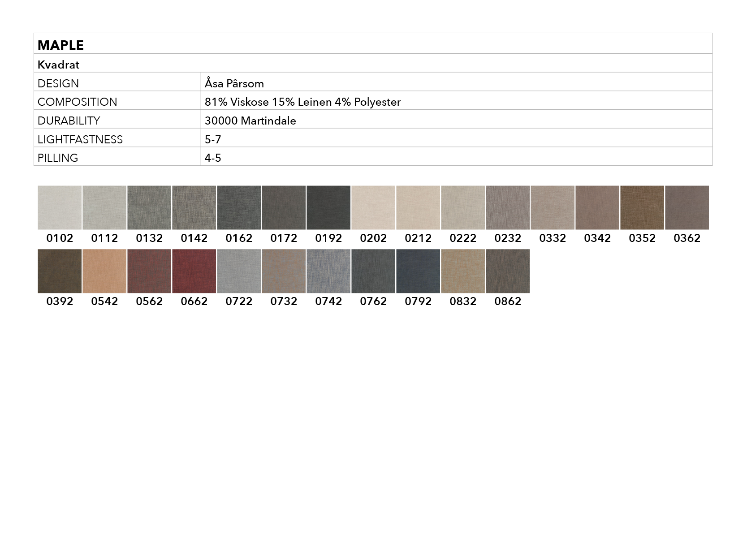Image resolution: width=747 pixels, height=560 pixels.
Task: Choose swatch 0342
Action: (x=597, y=207)
